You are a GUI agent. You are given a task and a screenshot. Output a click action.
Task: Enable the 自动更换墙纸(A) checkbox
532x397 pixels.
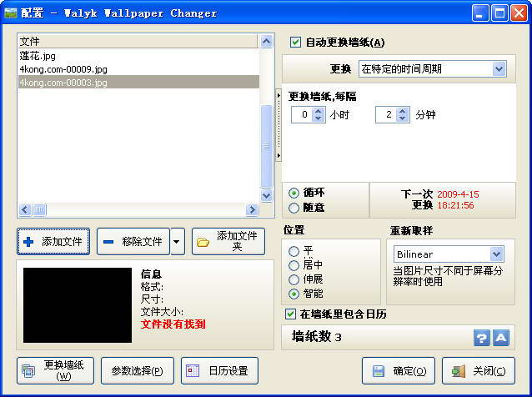point(295,43)
